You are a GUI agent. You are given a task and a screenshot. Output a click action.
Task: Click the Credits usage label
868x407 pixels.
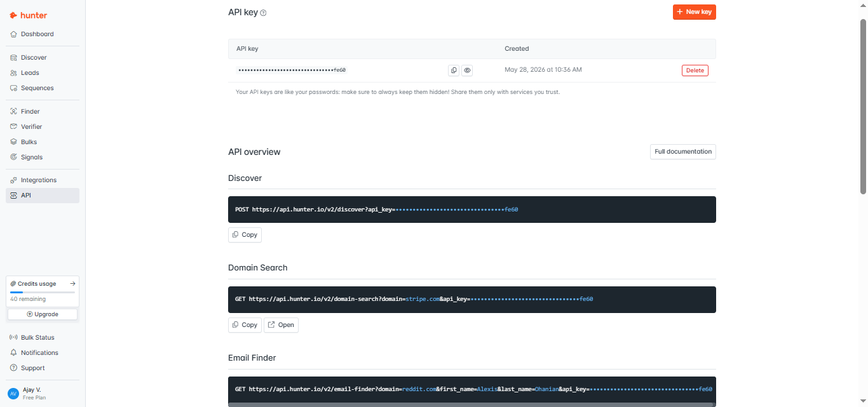pos(37,284)
